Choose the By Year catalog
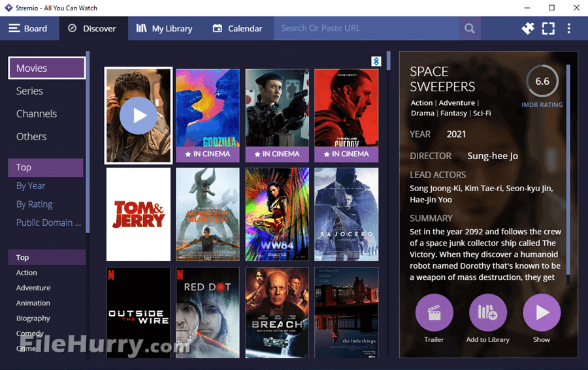 pos(31,186)
